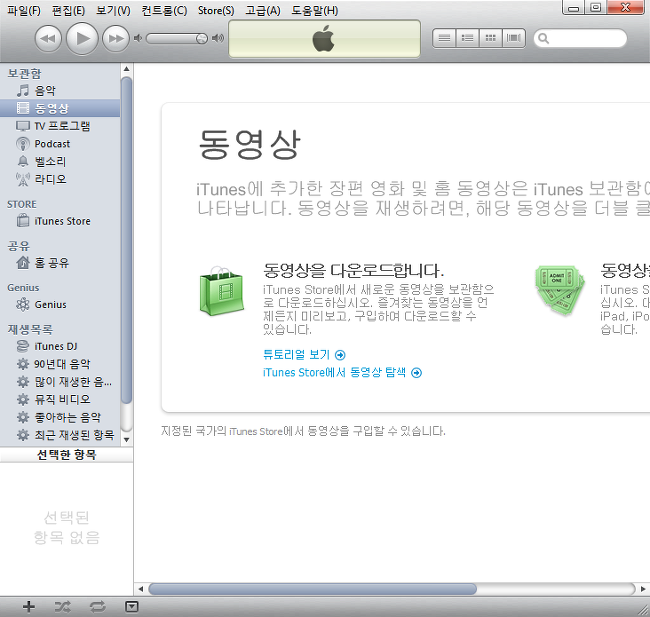Toggle repeat mode

(x=97, y=607)
